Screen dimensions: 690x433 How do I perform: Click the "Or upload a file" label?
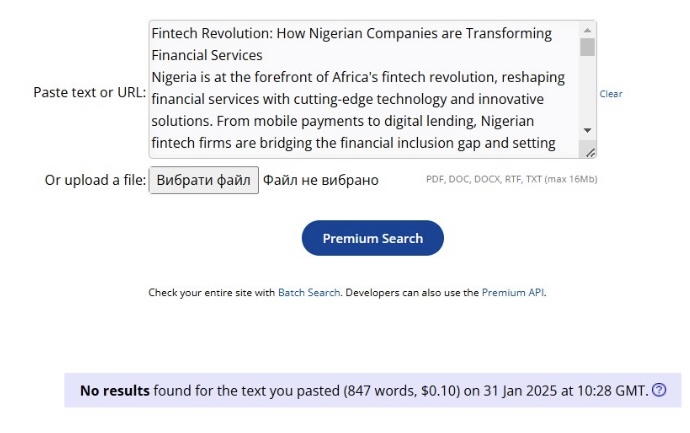(95, 180)
